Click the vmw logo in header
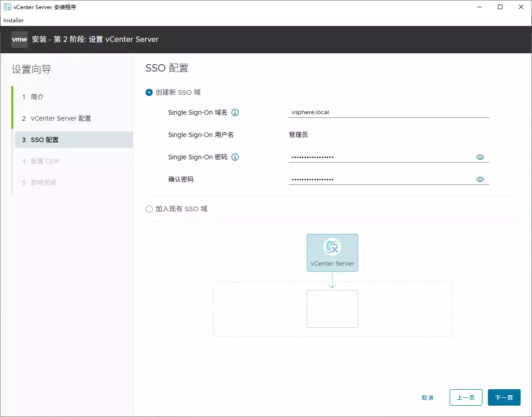This screenshot has width=532, height=417. [20, 40]
